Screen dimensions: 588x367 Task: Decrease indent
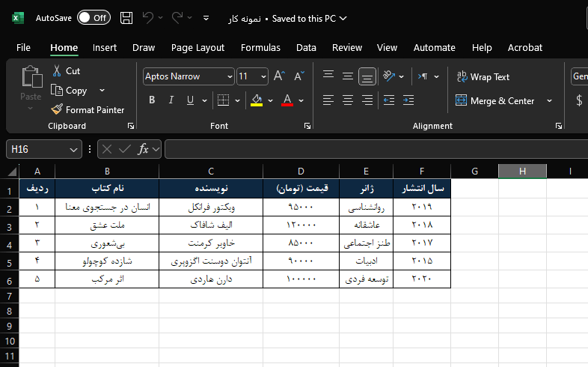389,100
